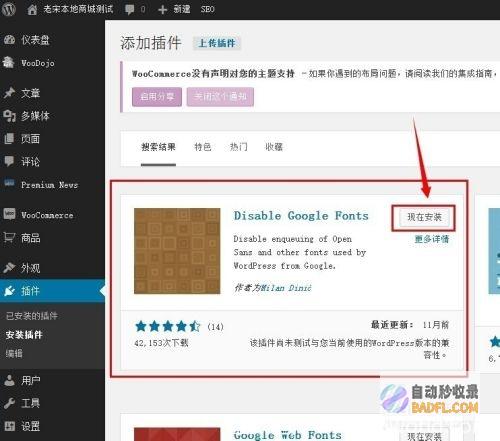Click the Premium News sidebar icon
This screenshot has width=500, height=441.
point(9,183)
